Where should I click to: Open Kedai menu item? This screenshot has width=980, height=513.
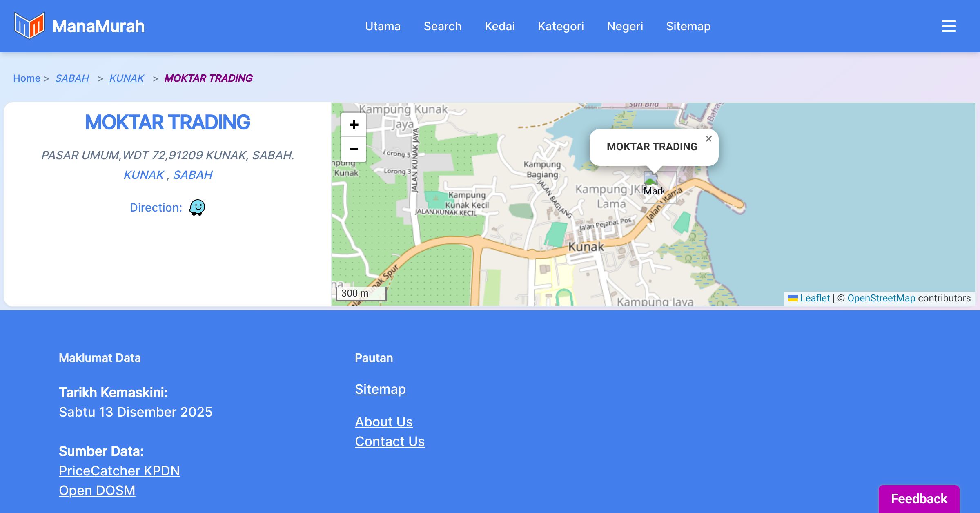click(500, 26)
